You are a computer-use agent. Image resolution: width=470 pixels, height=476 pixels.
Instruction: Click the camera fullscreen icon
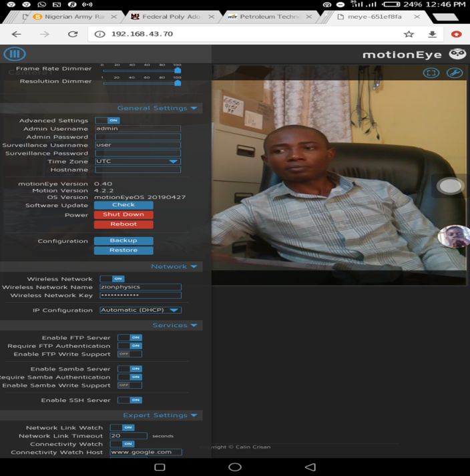pyautogui.click(x=431, y=72)
